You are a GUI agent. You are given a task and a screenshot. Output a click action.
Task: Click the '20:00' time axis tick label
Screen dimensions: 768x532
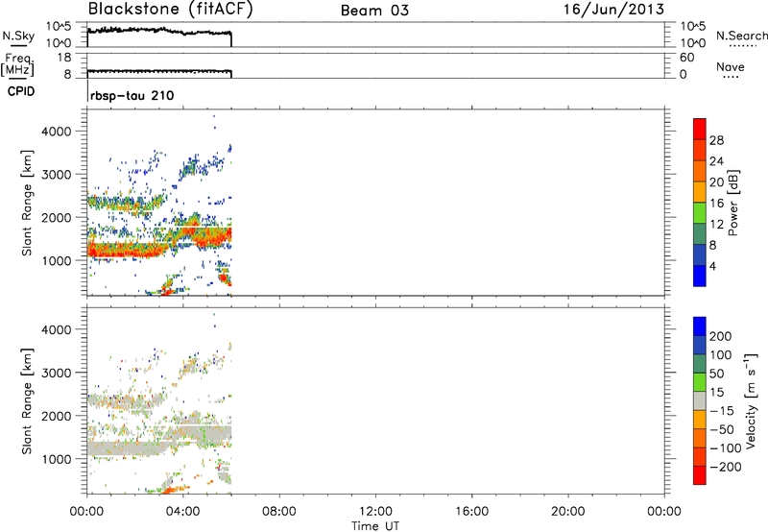(x=567, y=512)
